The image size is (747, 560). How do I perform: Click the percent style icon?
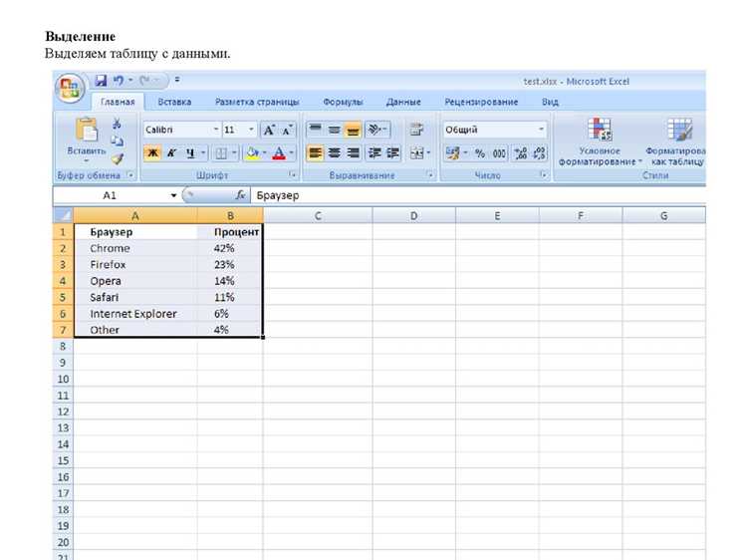pos(480,153)
